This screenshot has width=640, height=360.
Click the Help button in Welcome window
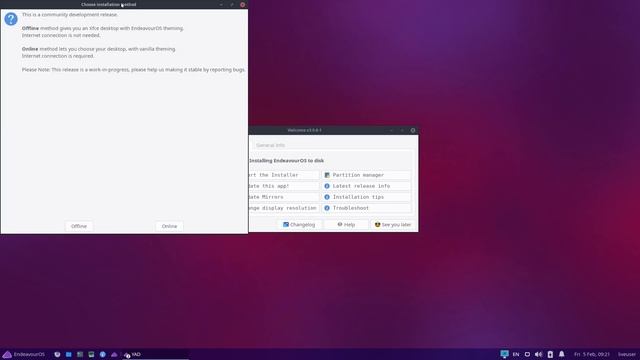(x=346, y=225)
